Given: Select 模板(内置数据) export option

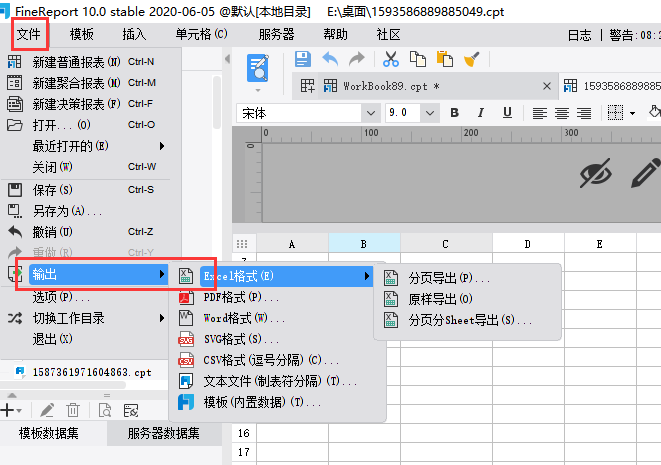Looking at the screenshot, I should coord(278,402).
